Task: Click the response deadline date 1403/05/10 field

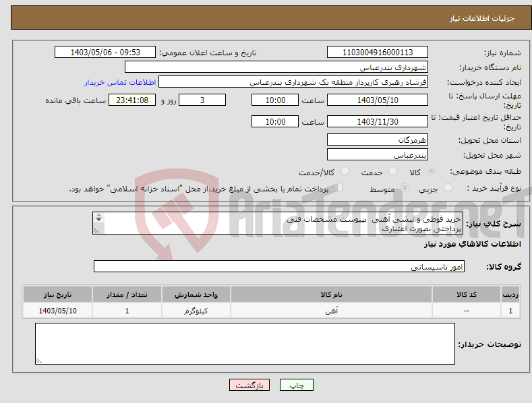Action: pos(378,100)
